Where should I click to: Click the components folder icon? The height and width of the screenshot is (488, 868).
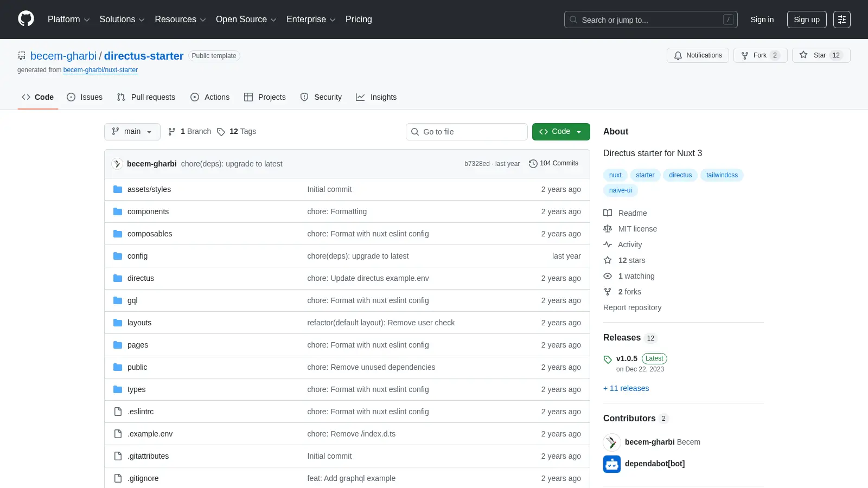(118, 211)
